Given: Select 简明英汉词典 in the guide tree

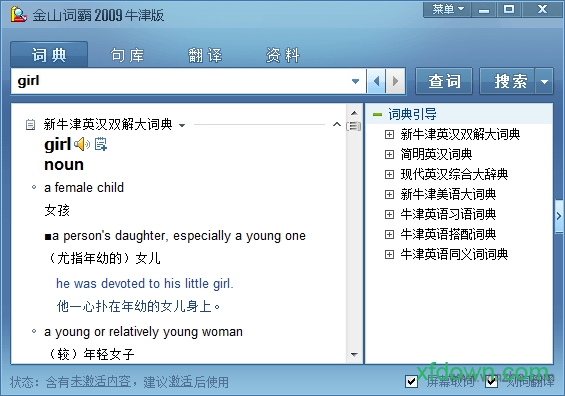Looking at the screenshot, I should (x=436, y=155).
